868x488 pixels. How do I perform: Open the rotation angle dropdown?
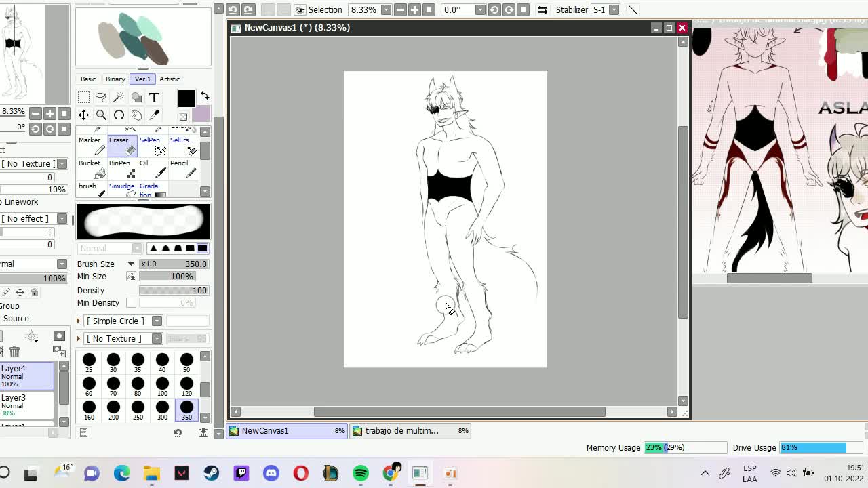click(x=480, y=9)
